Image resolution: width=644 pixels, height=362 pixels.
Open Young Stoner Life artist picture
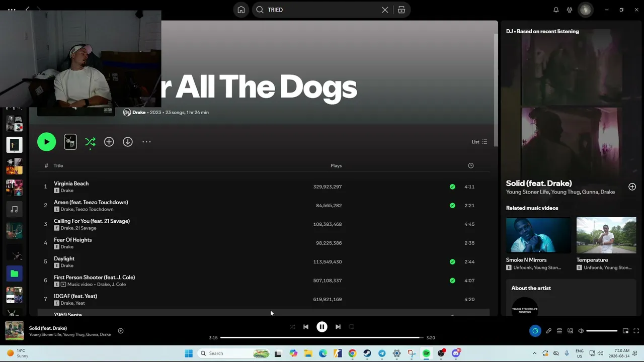[525, 307]
